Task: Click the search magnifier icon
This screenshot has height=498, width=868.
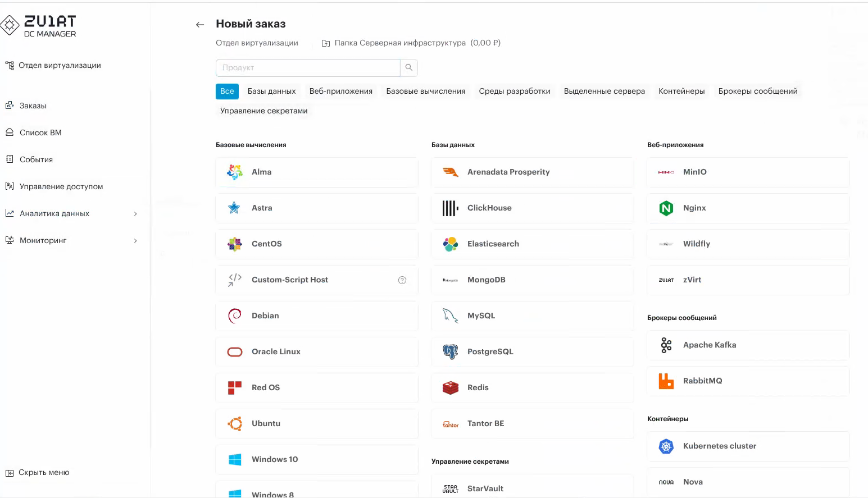Action: coord(409,68)
